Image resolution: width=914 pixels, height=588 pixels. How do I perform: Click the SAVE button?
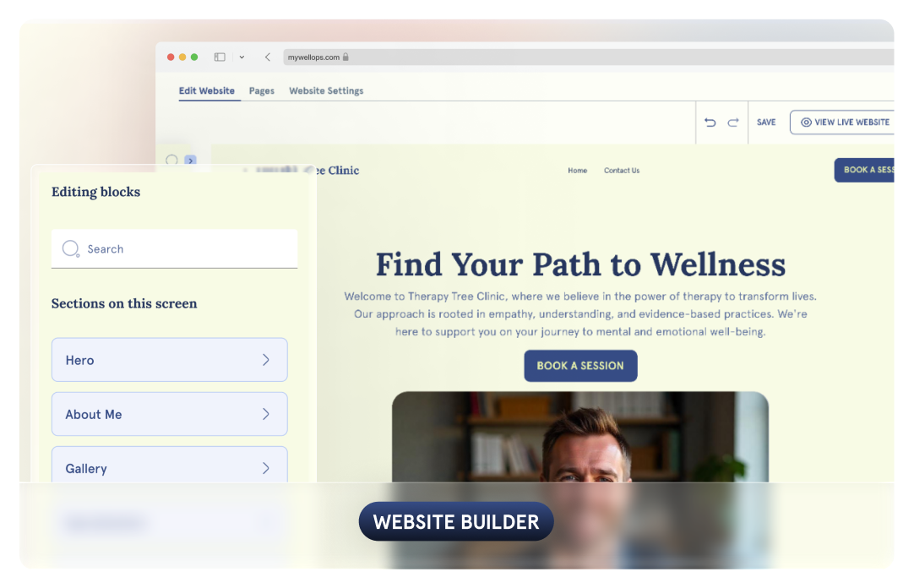click(766, 122)
